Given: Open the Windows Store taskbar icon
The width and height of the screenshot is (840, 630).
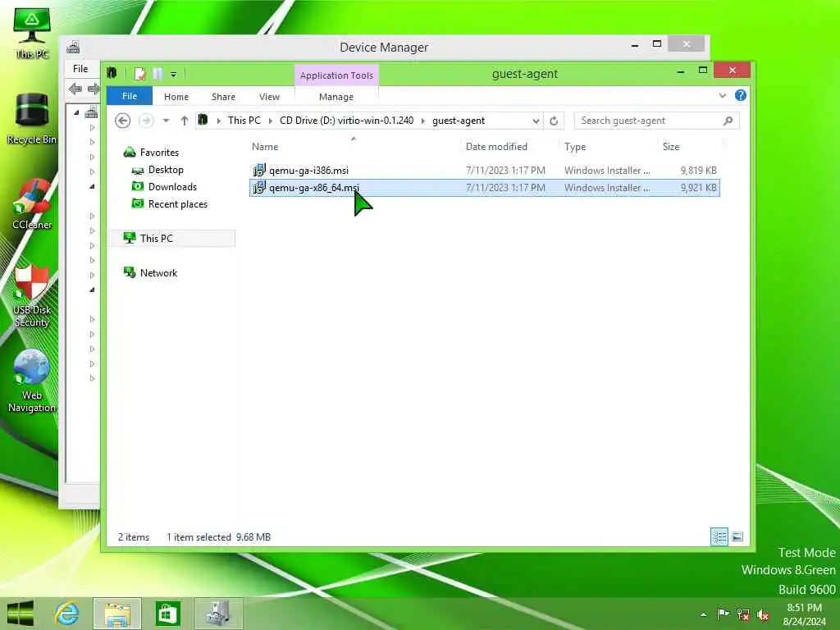Looking at the screenshot, I should (167, 614).
